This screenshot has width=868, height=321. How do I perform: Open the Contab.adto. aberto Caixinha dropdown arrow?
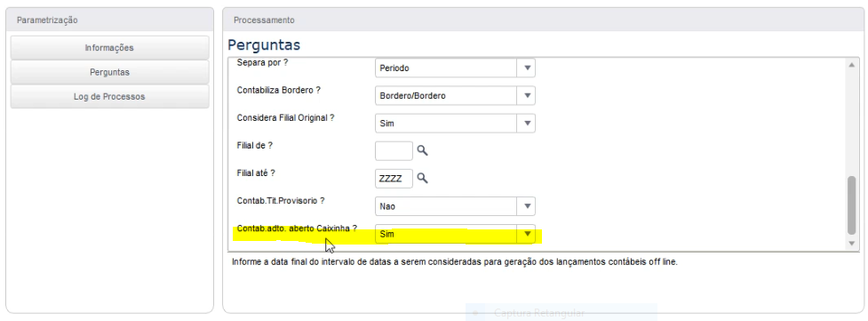tap(527, 234)
